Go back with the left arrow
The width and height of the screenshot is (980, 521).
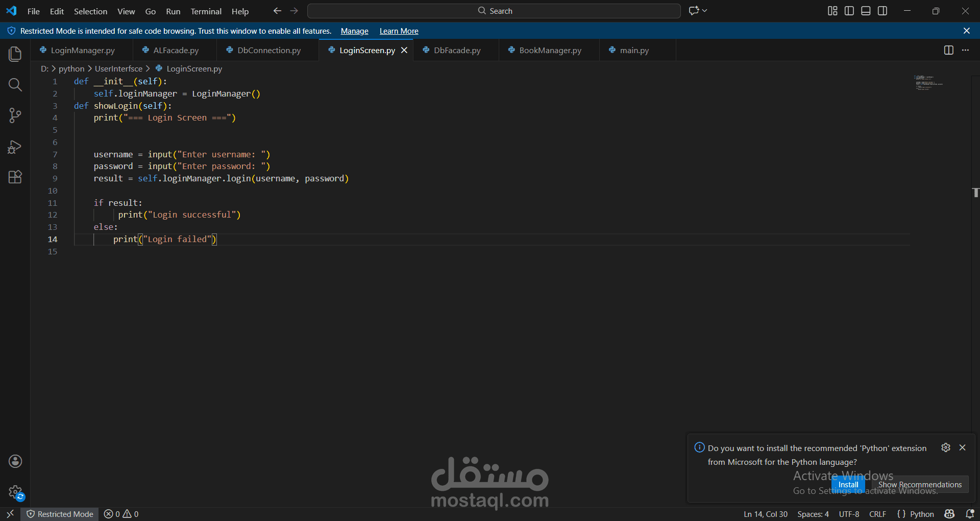[x=277, y=11]
